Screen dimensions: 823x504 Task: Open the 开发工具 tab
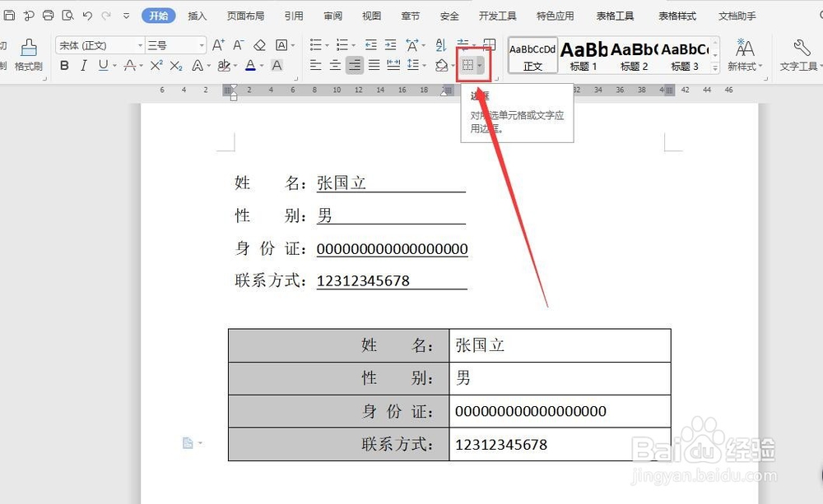tap(498, 16)
